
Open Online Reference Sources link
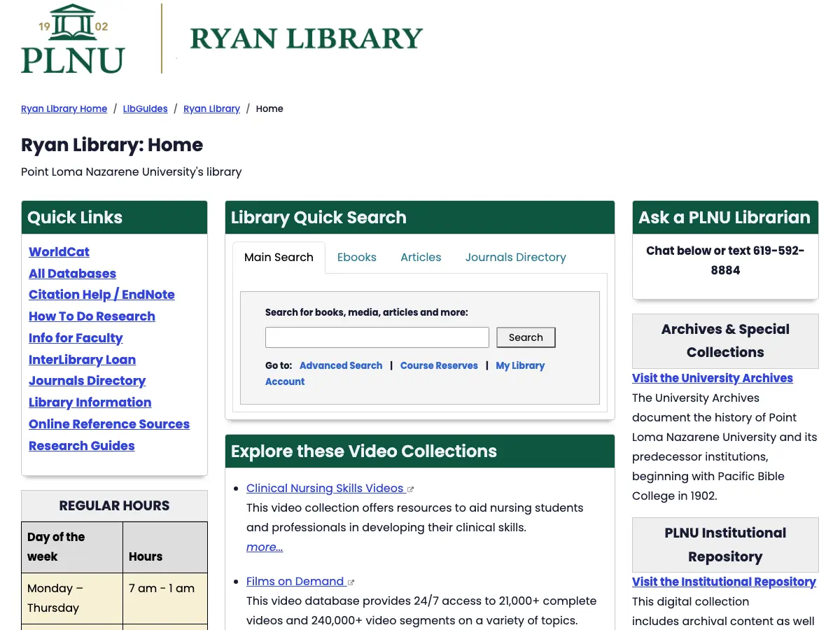[x=109, y=424]
